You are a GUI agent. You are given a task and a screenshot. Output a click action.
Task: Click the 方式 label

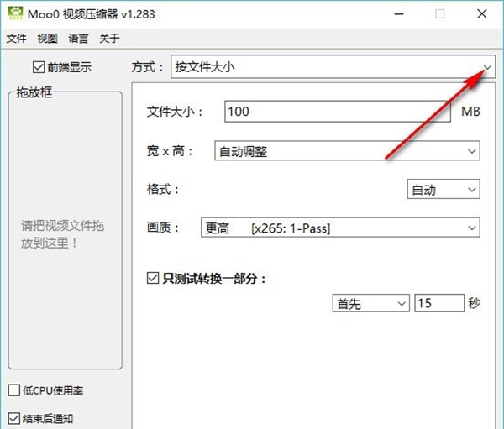pos(147,67)
